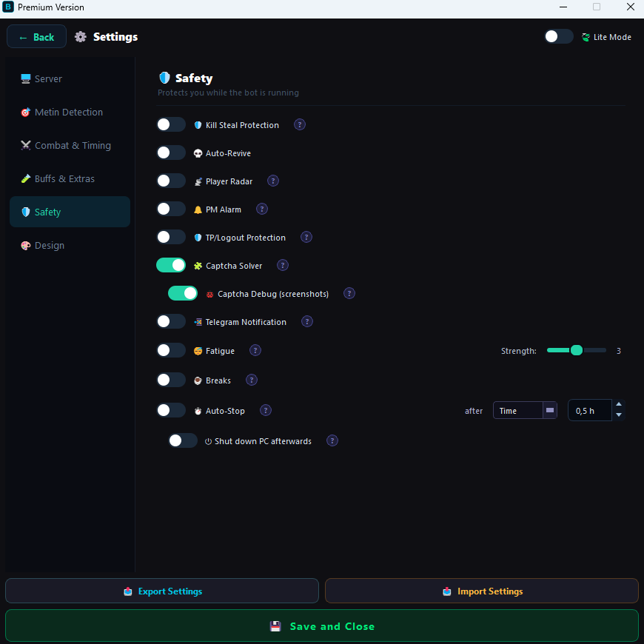Viewport: 644px width, 644px height.
Task: Click the bell icon beside PM Alarm
Action: 198,210
